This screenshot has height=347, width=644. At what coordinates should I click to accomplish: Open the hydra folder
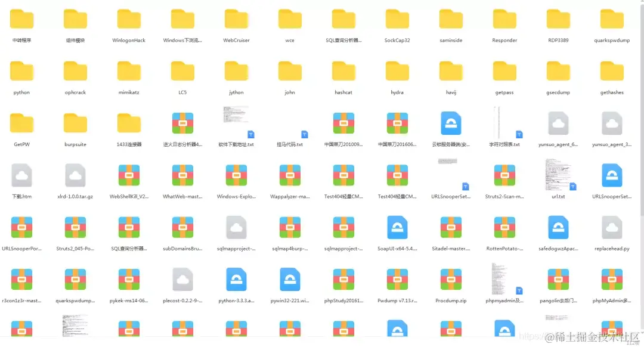(x=397, y=72)
